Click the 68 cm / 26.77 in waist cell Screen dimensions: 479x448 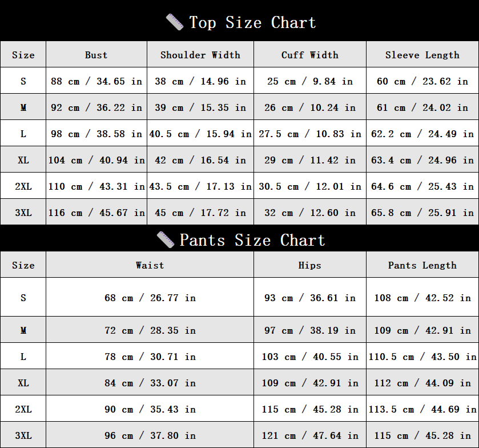[x=150, y=298]
